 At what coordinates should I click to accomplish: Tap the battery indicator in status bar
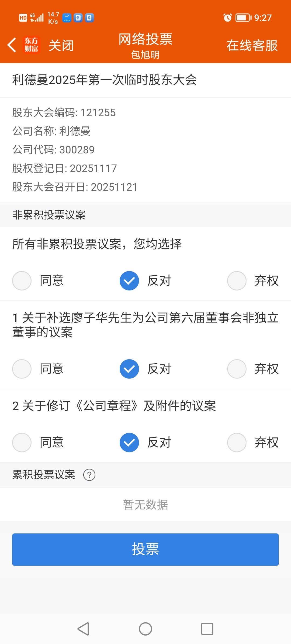pyautogui.click(x=243, y=18)
